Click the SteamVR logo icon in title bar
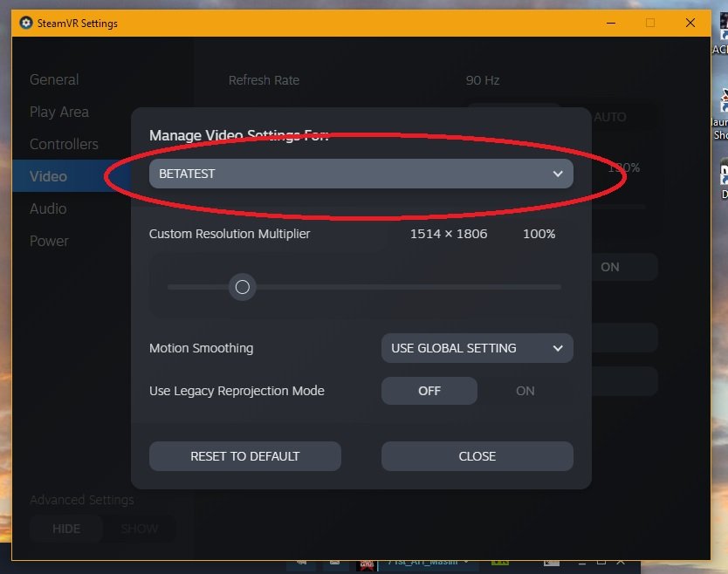The width and height of the screenshot is (728, 574). point(26,23)
